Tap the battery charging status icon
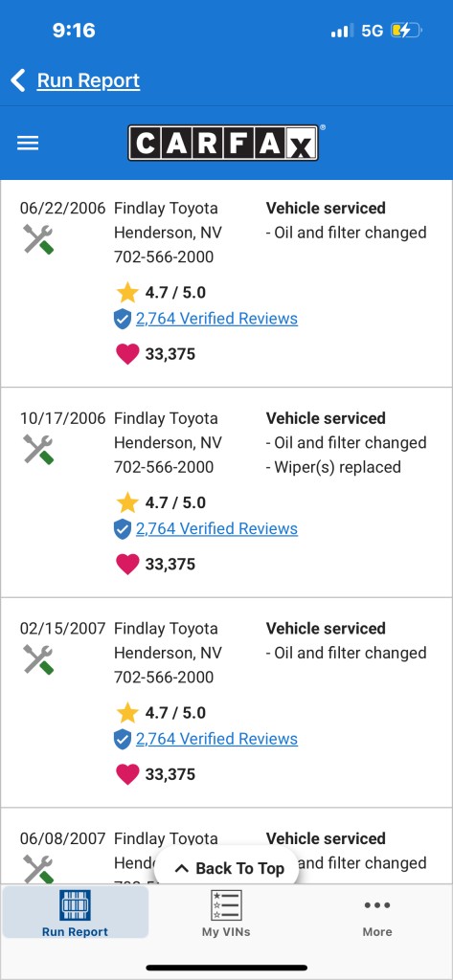Image resolution: width=453 pixels, height=980 pixels. (407, 30)
